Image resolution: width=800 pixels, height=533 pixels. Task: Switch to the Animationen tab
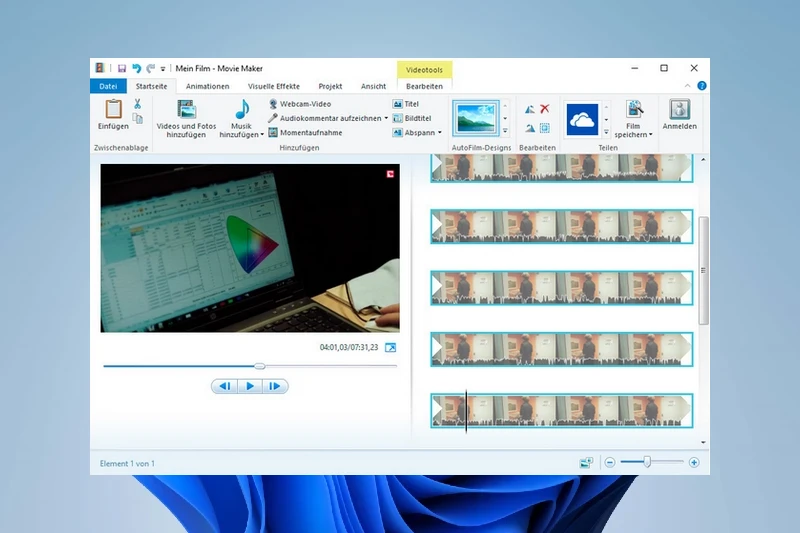[207, 87]
